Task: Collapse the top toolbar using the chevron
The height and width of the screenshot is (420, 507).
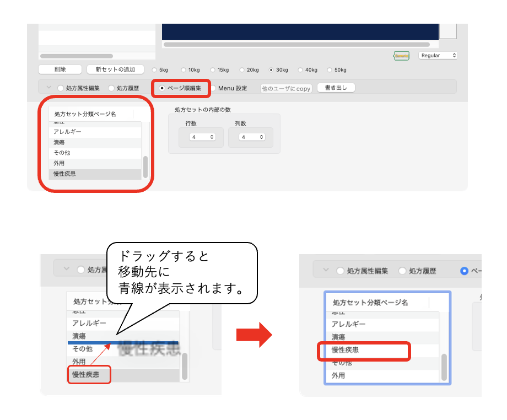Action: (x=48, y=88)
